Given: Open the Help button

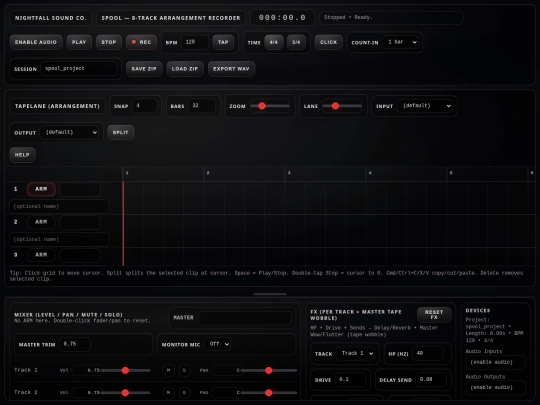Looking at the screenshot, I should click(22, 155).
